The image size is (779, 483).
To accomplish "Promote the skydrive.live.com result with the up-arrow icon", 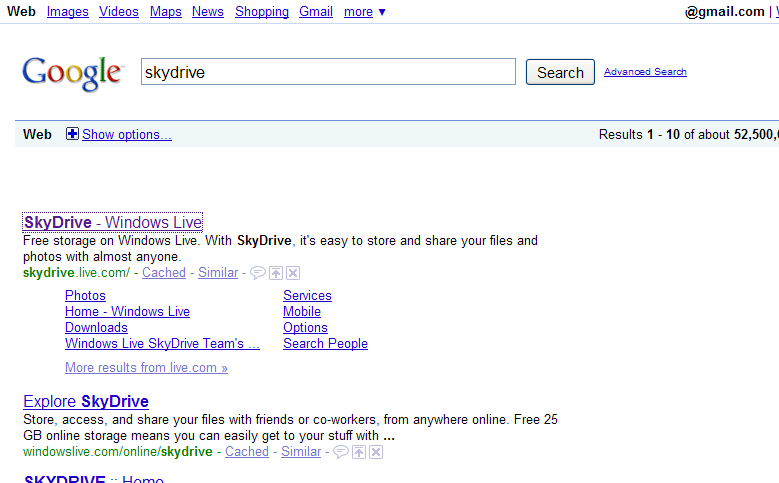I will coord(276,273).
